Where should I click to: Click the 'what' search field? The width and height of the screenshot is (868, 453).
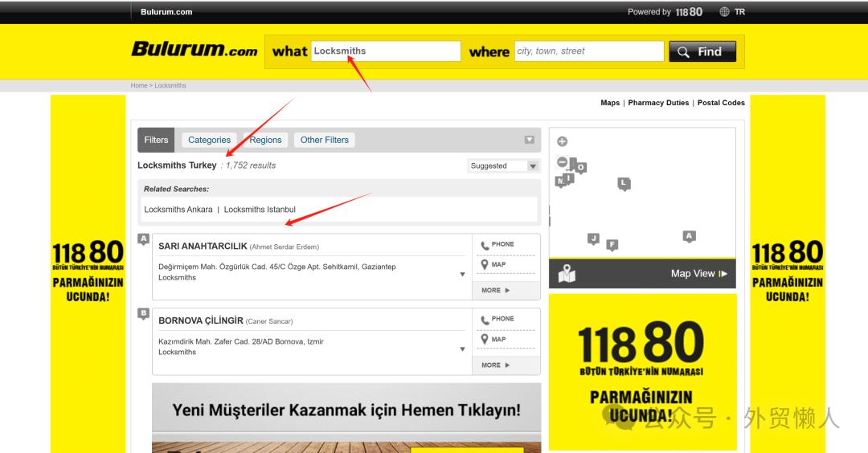click(386, 51)
